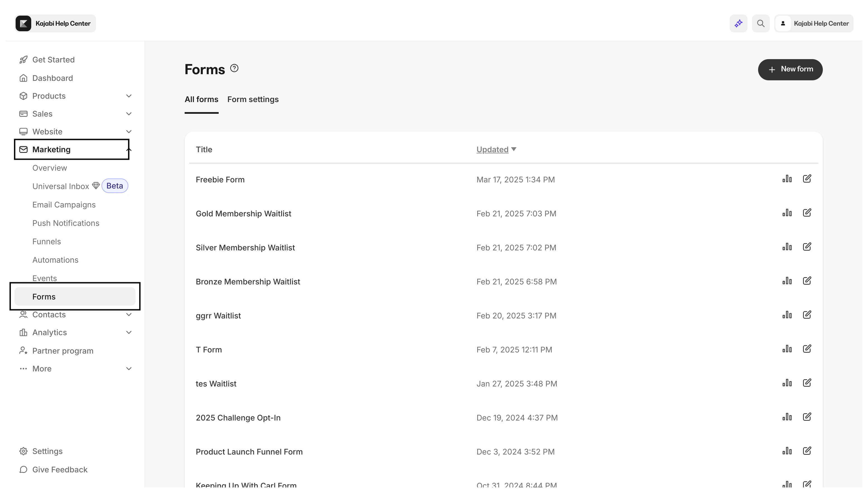Image resolution: width=868 pixels, height=493 pixels.
Task: Edit T Form using its pencil icon
Action: [x=808, y=349]
